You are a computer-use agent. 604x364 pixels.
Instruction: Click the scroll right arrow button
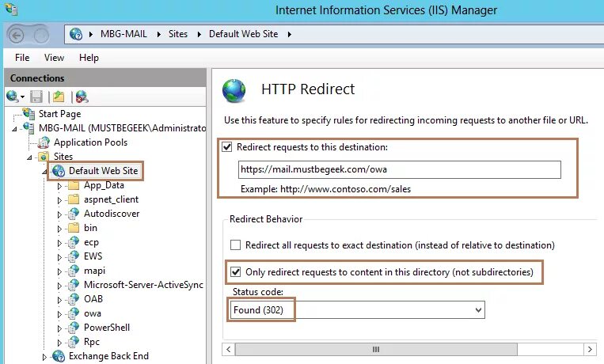[x=590, y=350]
